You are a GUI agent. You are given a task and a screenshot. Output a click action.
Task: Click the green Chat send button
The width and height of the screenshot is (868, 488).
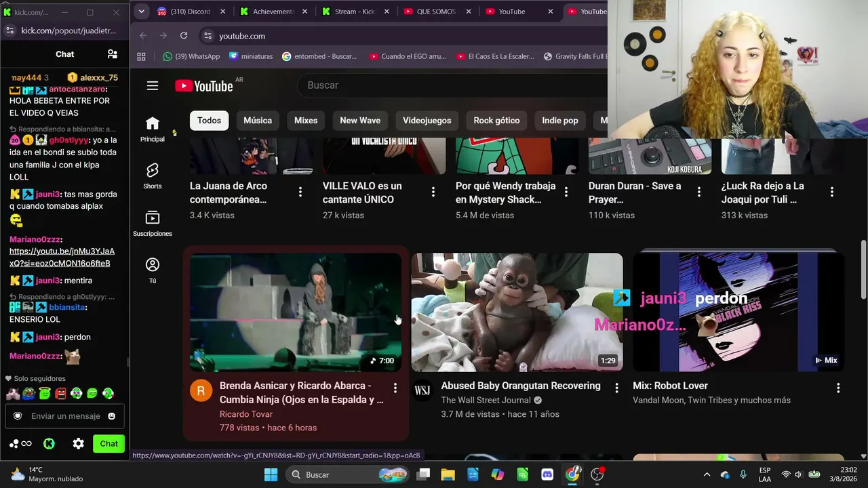click(x=108, y=444)
